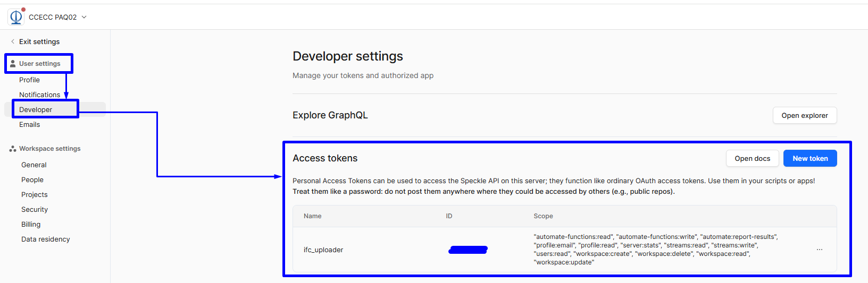Navigate to workspace Projects settings

point(35,194)
